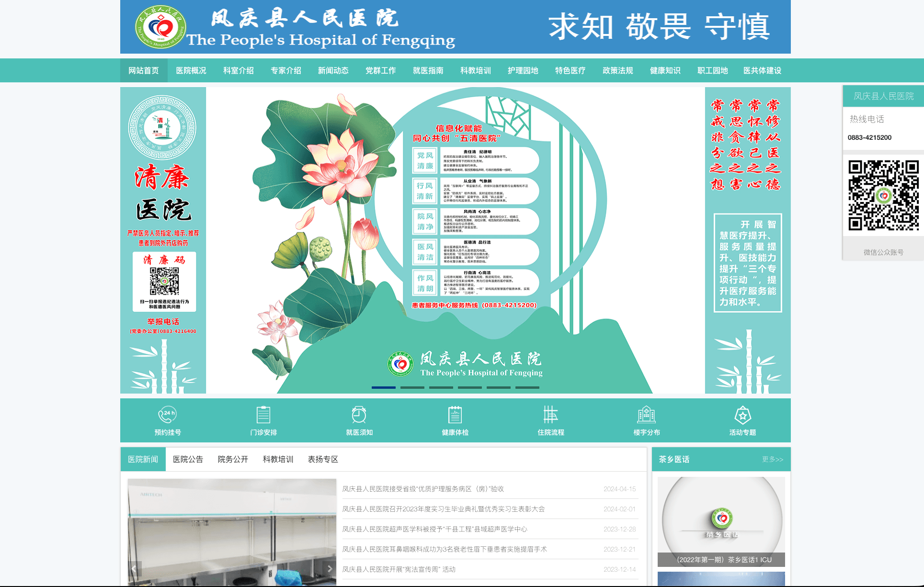Switch to 表扬专区 tab

click(323, 459)
